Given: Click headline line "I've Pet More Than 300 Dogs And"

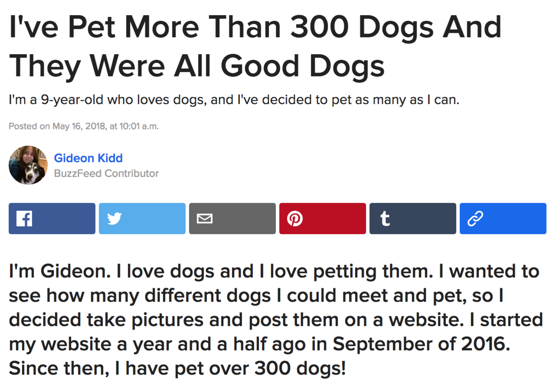Looking at the screenshot, I should pyautogui.click(x=255, y=27).
